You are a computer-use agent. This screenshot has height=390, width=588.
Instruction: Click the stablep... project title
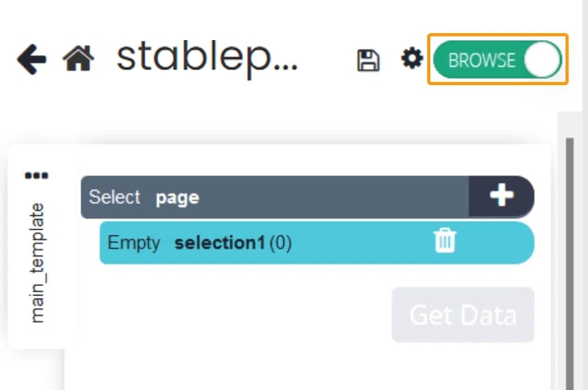(206, 58)
